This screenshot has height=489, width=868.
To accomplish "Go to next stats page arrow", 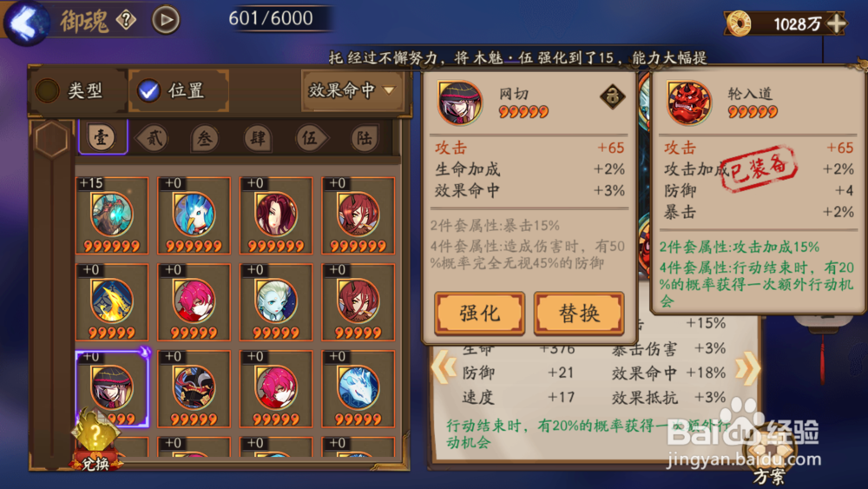I will click(x=748, y=367).
